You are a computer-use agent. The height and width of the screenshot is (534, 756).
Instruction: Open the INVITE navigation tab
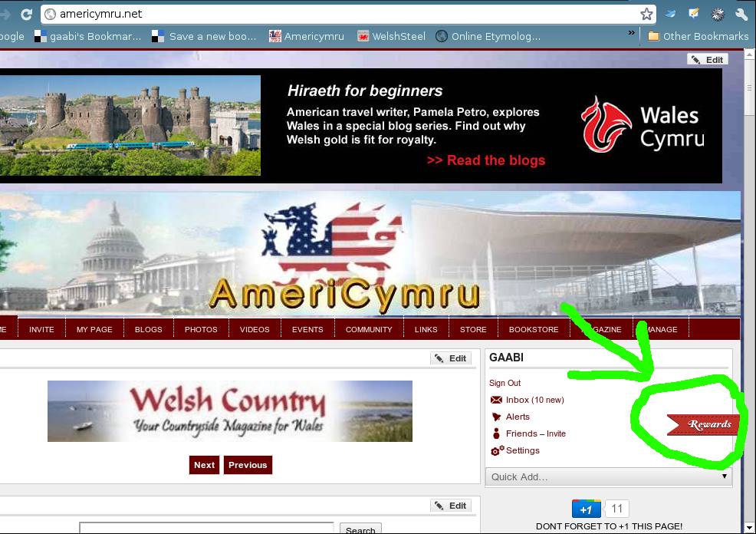[x=41, y=329]
